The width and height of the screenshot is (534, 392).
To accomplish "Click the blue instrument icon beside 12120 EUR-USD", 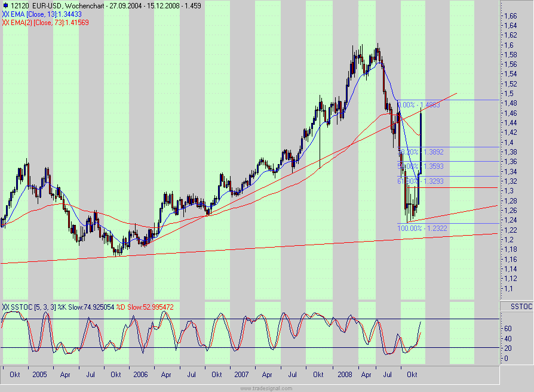I will coord(6,5).
